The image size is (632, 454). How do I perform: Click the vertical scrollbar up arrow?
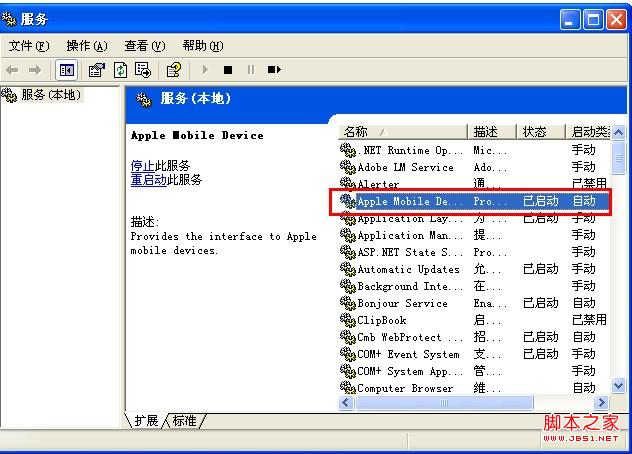point(619,132)
